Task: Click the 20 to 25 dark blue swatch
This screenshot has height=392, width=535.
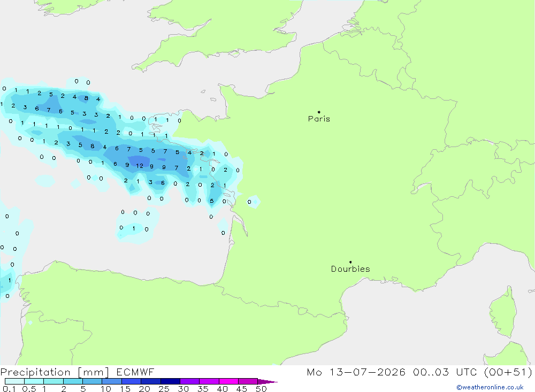Action: click(151, 381)
